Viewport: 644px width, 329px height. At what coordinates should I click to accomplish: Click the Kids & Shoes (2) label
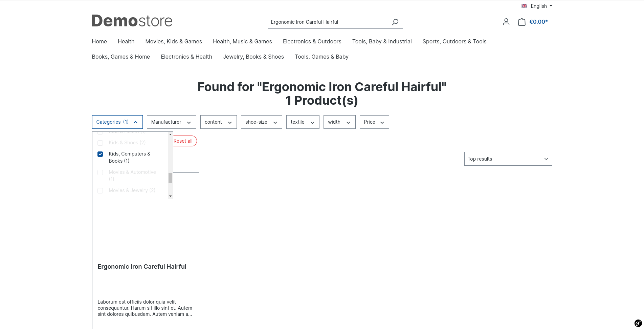coord(127,143)
